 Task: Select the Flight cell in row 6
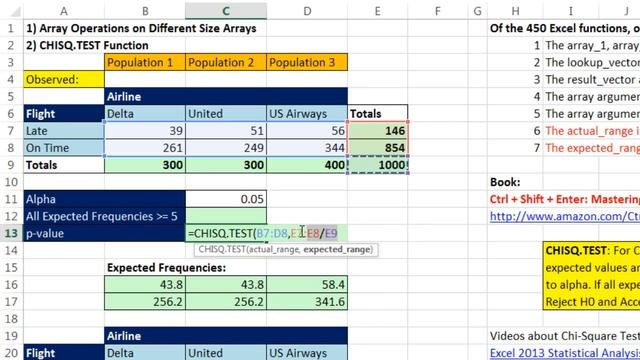coord(64,114)
